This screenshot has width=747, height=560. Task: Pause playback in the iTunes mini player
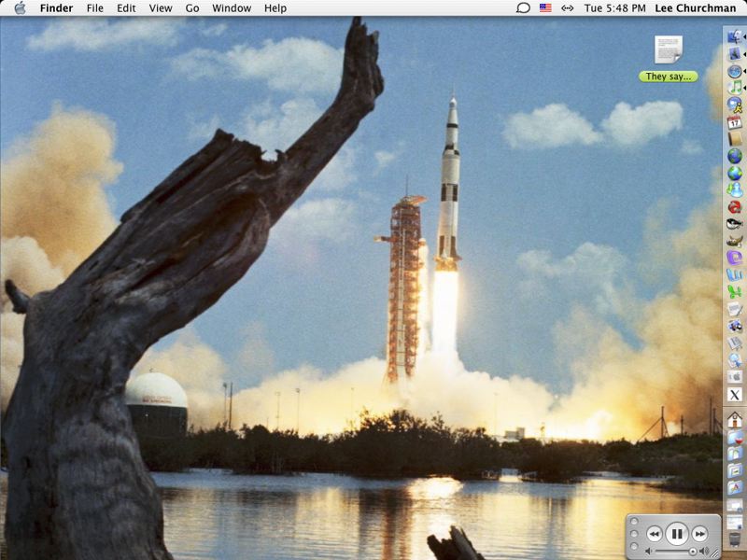click(x=678, y=534)
